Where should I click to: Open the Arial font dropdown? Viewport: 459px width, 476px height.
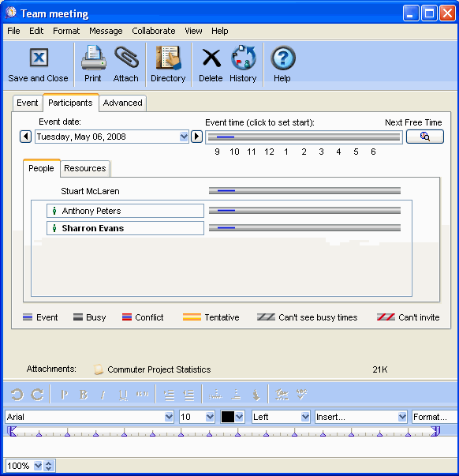pyautogui.click(x=169, y=417)
